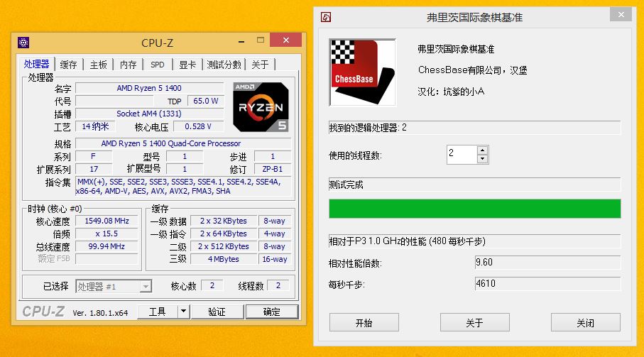Open the 内存 tab in CPU-Z
The height and width of the screenshot is (357, 644).
(128, 65)
